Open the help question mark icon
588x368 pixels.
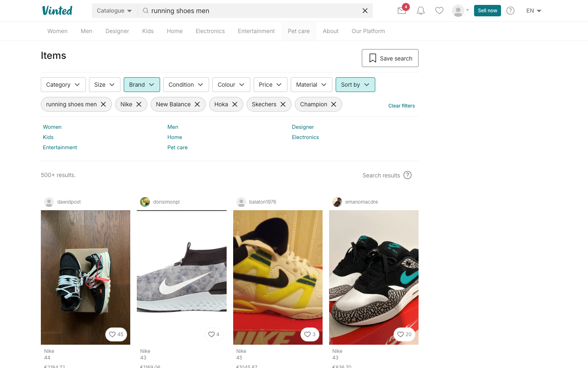[510, 11]
